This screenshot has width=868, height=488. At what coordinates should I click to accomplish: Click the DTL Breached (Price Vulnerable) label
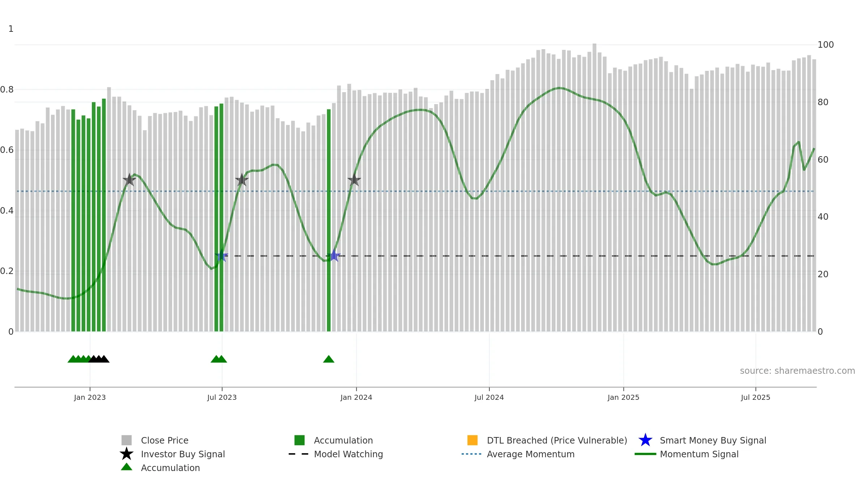coord(557,440)
